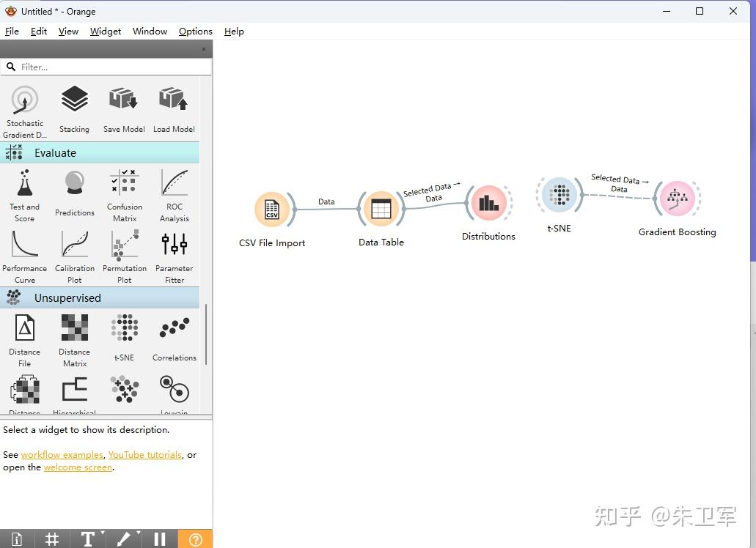
Task: Click the widget toolbox vertical scrollbar
Action: point(206,334)
